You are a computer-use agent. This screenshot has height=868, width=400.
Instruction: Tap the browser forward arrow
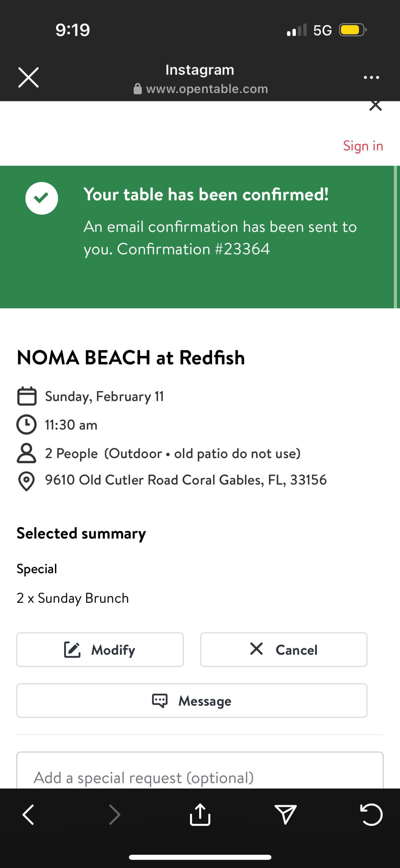(x=114, y=815)
